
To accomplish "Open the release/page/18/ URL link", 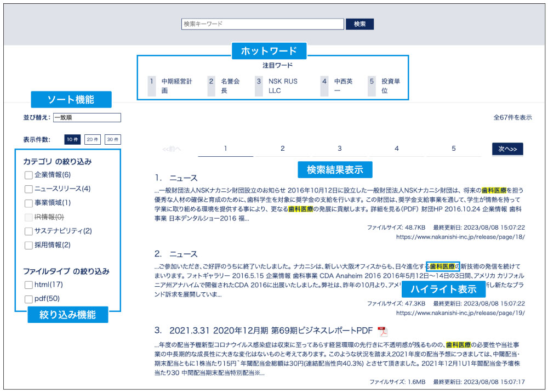I will point(460,237).
